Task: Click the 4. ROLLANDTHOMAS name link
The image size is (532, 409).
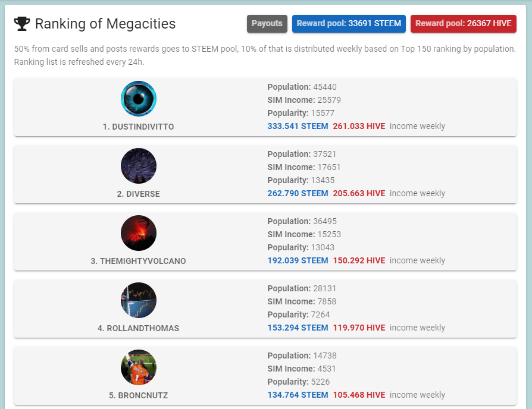Action: (139, 328)
